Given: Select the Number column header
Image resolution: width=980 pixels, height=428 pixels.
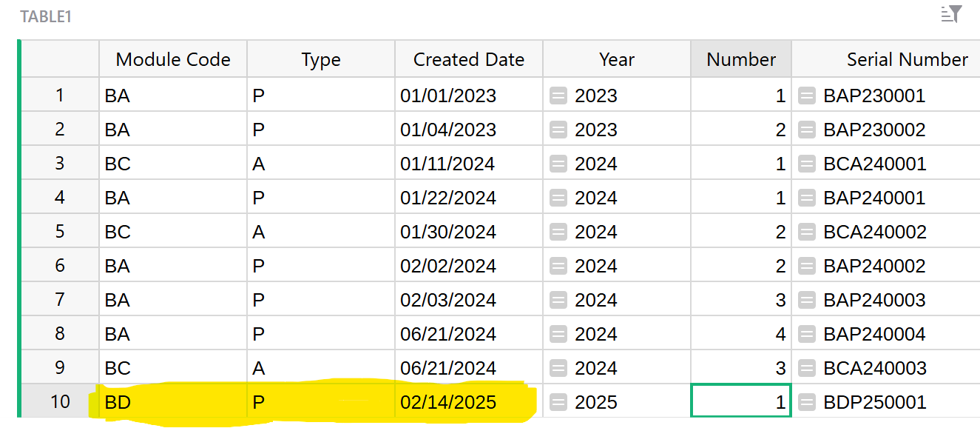Looking at the screenshot, I should tap(741, 59).
